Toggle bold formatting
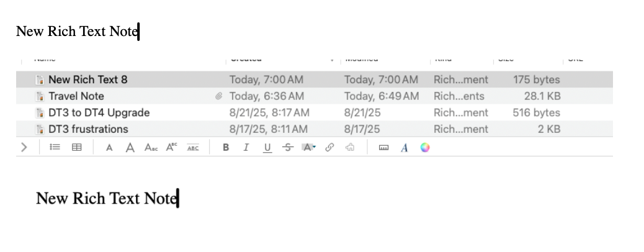This screenshot has width=644, height=252. (x=226, y=148)
